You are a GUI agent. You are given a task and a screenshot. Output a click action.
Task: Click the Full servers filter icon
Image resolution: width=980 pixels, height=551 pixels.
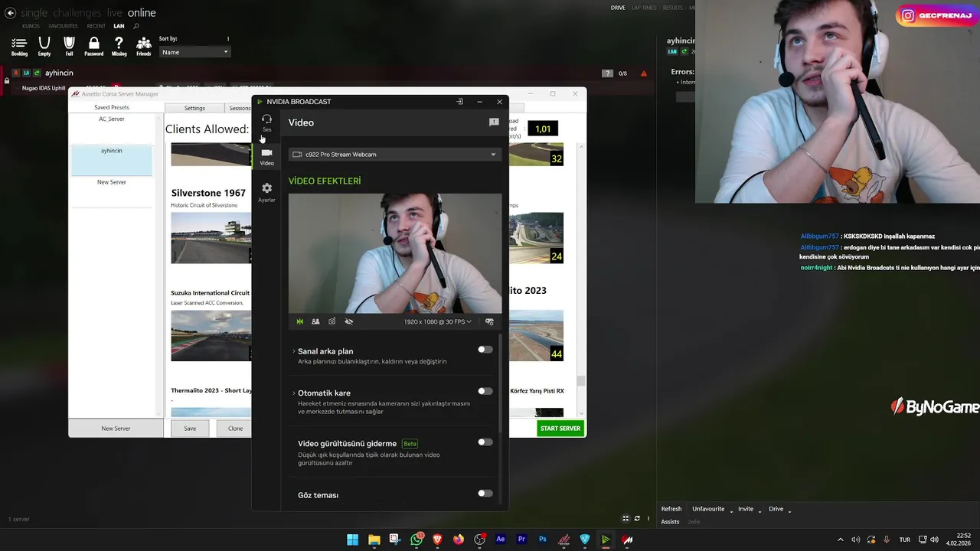click(x=69, y=47)
